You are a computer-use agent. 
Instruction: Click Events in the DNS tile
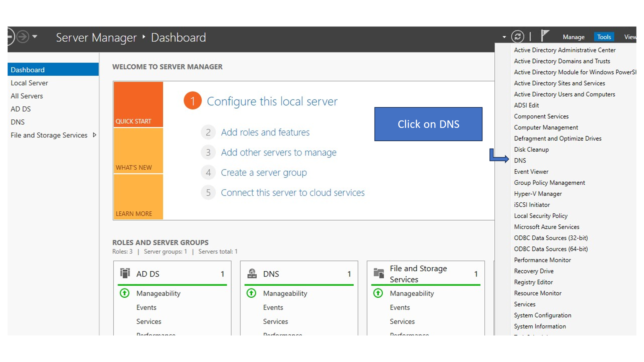[x=273, y=307]
